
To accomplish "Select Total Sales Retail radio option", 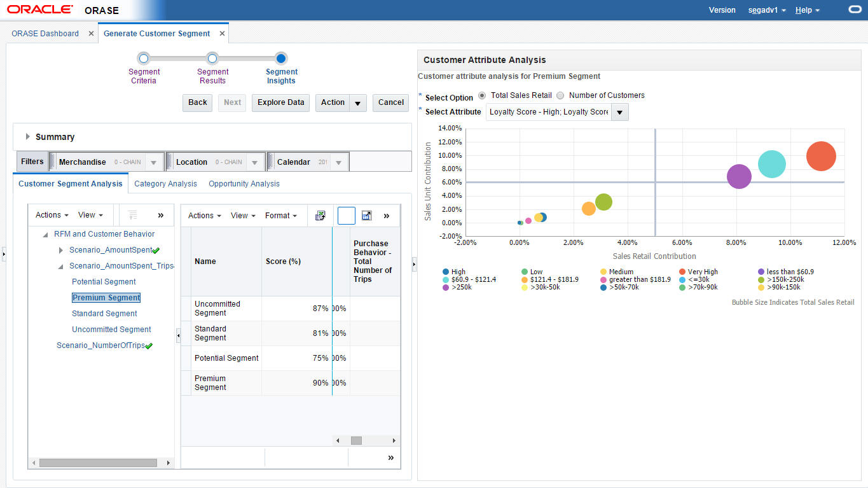I will (x=482, y=95).
